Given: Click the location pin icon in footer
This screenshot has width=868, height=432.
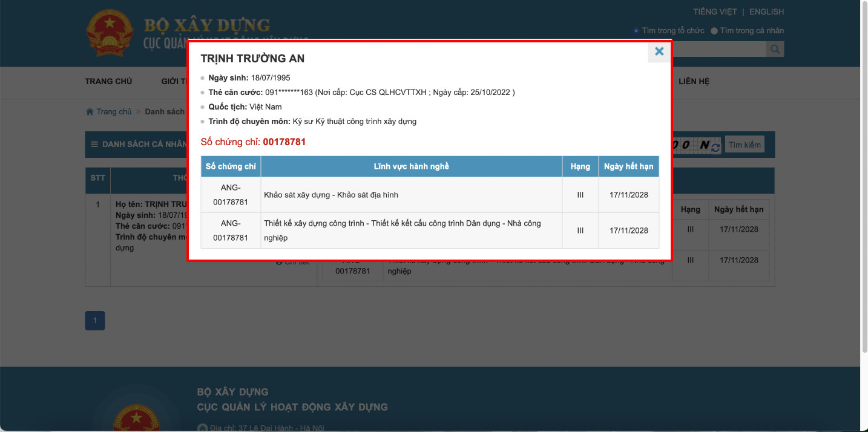Looking at the screenshot, I should point(203,428).
